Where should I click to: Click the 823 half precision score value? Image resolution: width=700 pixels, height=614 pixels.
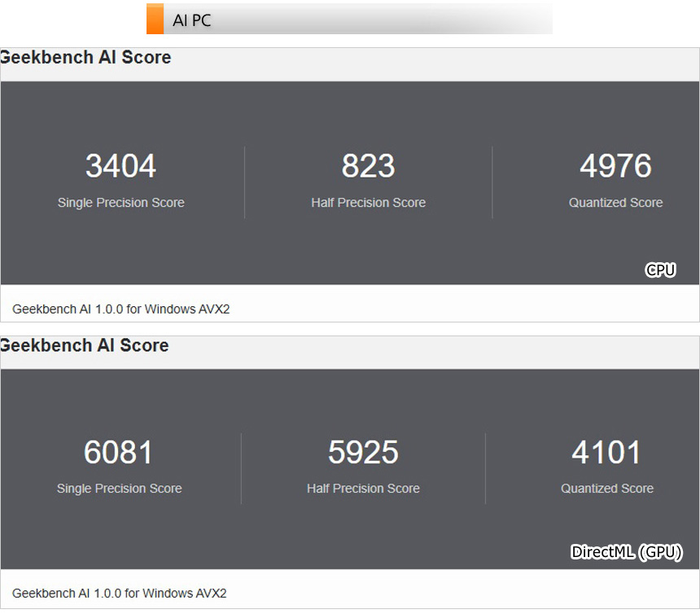[368, 166]
